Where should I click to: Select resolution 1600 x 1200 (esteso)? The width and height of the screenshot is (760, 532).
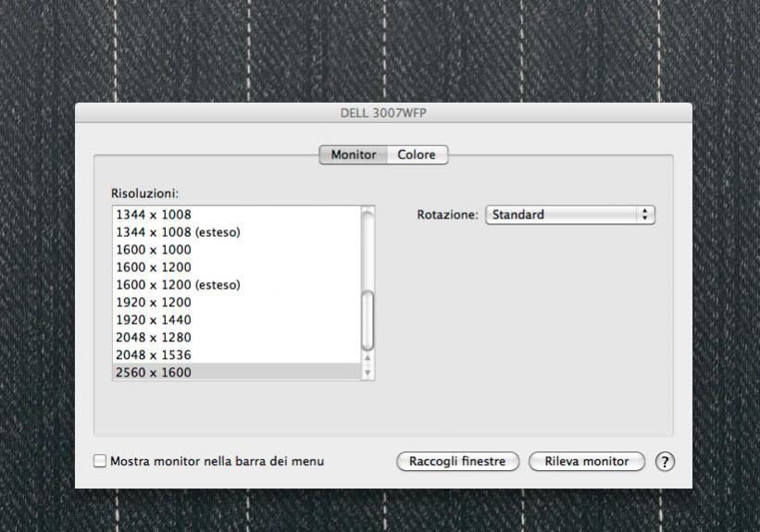(237, 285)
